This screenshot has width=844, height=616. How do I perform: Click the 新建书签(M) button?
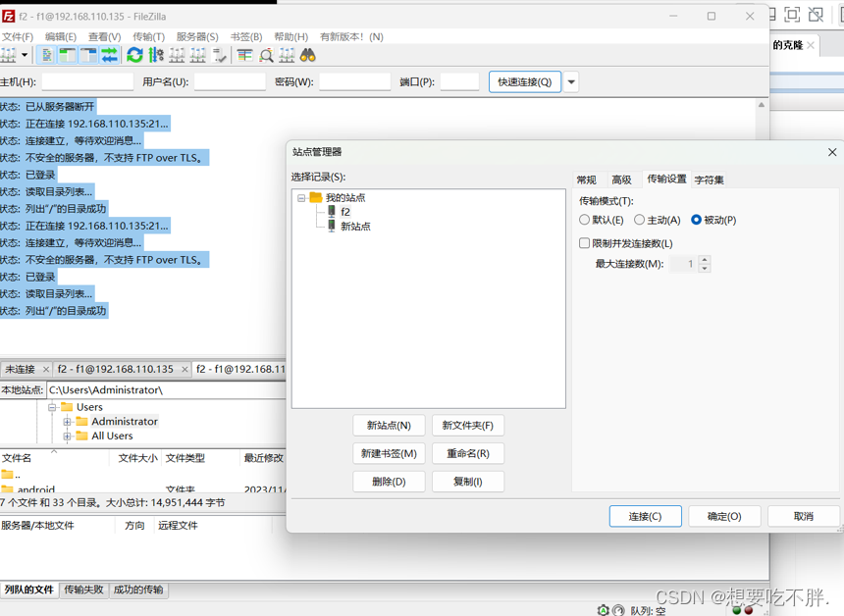tap(390, 453)
